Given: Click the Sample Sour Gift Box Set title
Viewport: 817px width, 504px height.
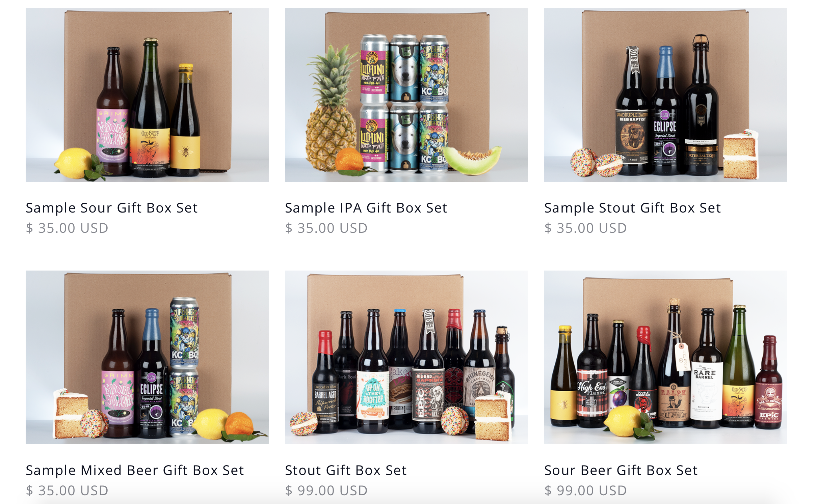Looking at the screenshot, I should pos(112,208).
